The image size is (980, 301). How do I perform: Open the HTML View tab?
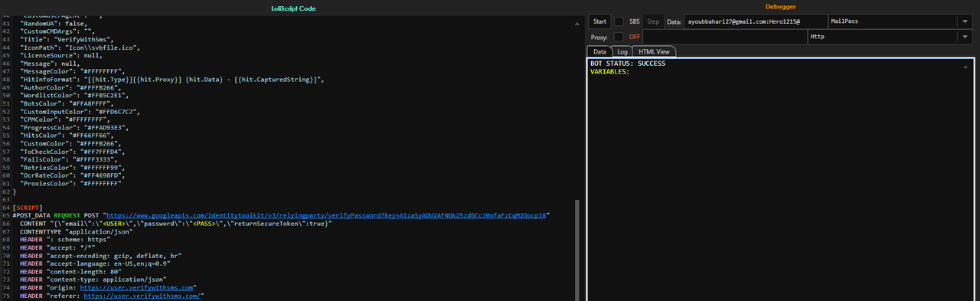point(654,51)
